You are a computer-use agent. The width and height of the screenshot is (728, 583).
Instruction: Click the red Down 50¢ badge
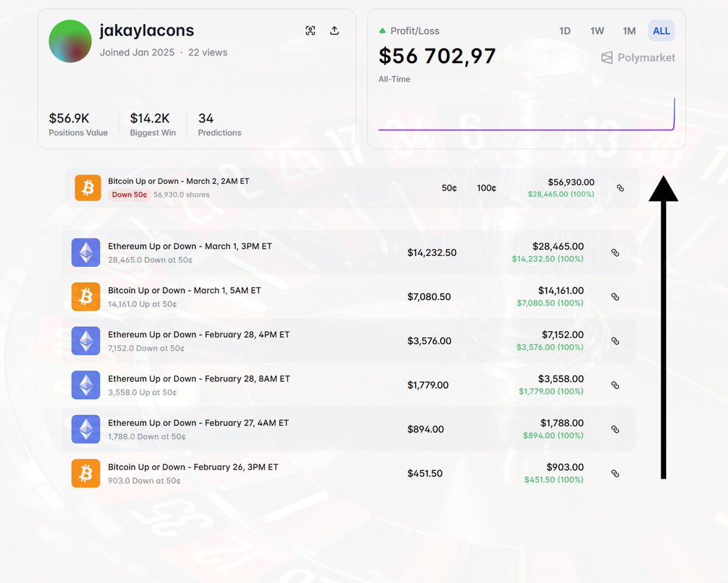[129, 195]
